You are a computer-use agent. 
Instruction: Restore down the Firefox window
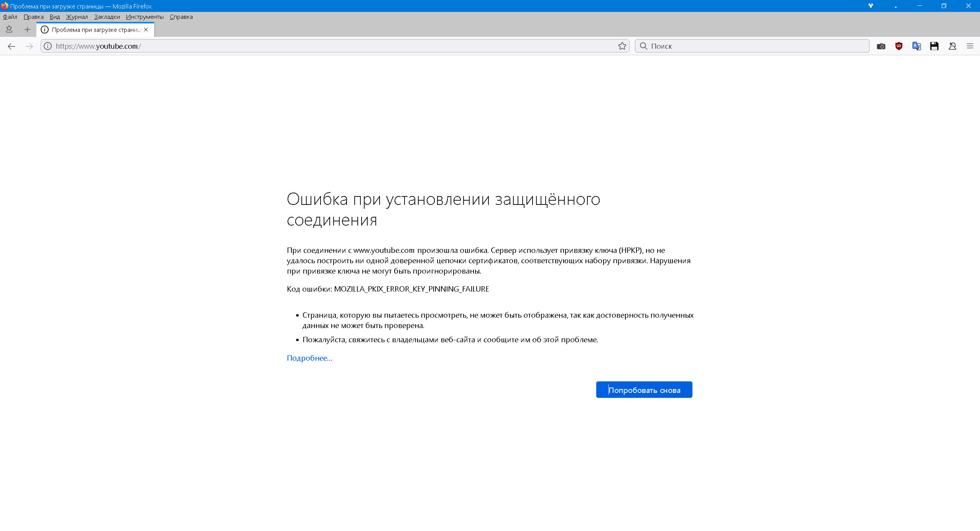coord(944,6)
